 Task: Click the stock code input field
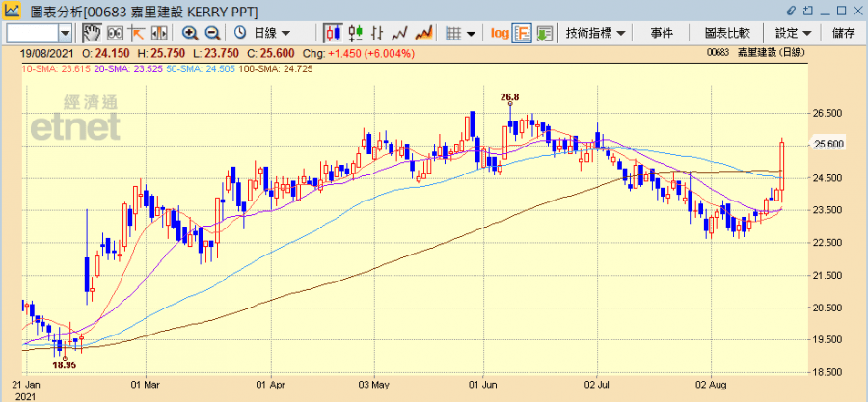(x=33, y=33)
